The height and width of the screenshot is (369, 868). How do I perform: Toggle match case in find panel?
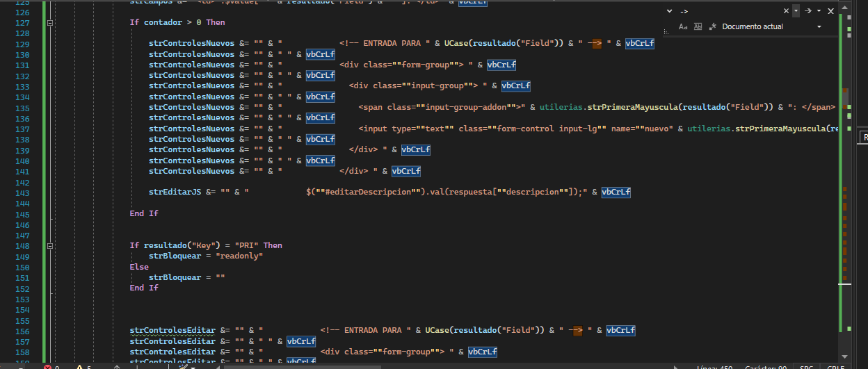point(683,26)
